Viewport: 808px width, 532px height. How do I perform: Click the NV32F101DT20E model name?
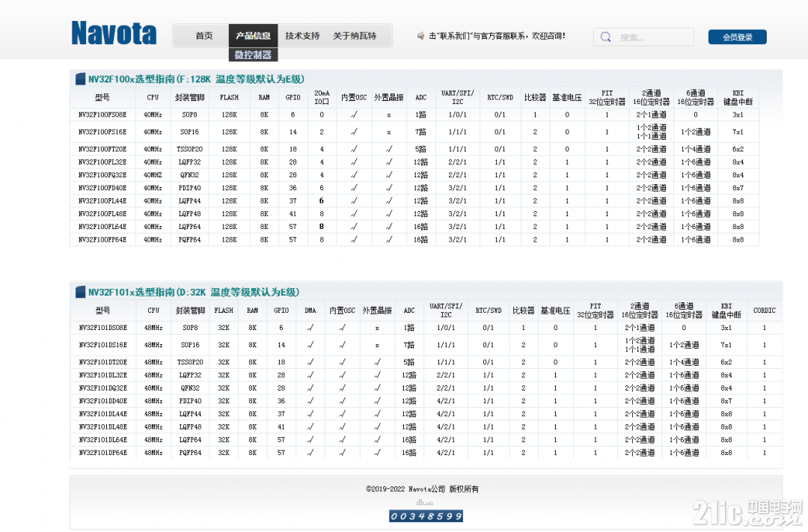point(103,362)
